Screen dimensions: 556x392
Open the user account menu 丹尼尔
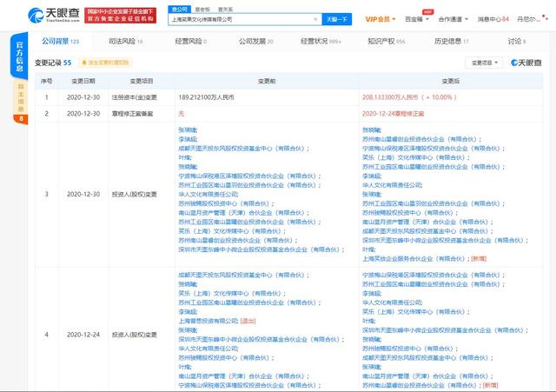532,19
